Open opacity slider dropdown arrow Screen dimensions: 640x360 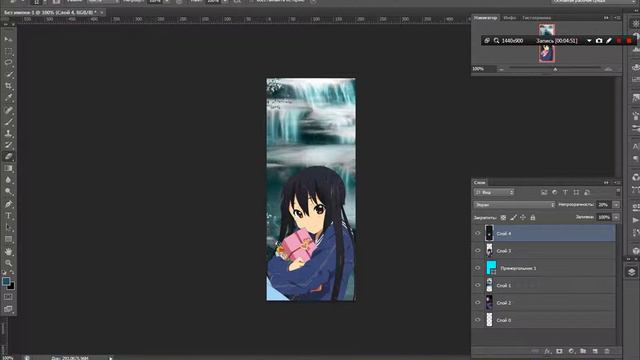pos(616,204)
